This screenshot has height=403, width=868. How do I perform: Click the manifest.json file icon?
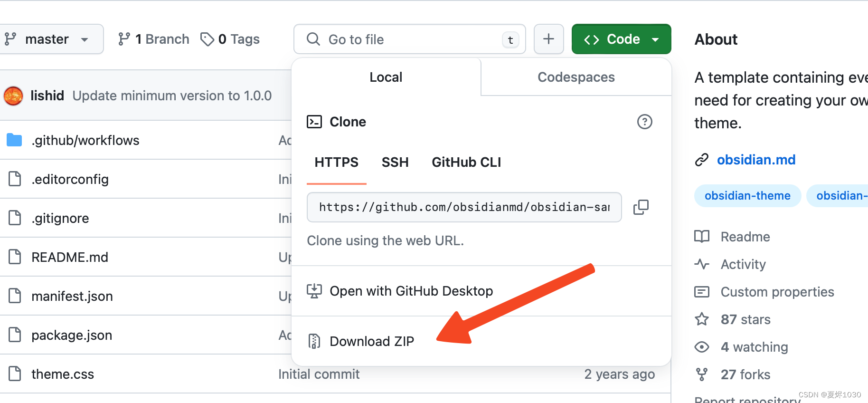pyautogui.click(x=15, y=296)
